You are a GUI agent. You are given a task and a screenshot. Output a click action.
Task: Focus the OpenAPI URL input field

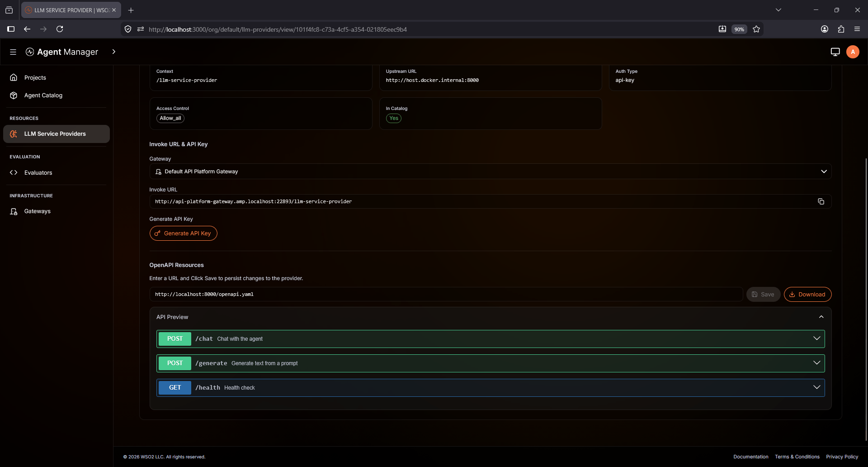(x=446, y=294)
